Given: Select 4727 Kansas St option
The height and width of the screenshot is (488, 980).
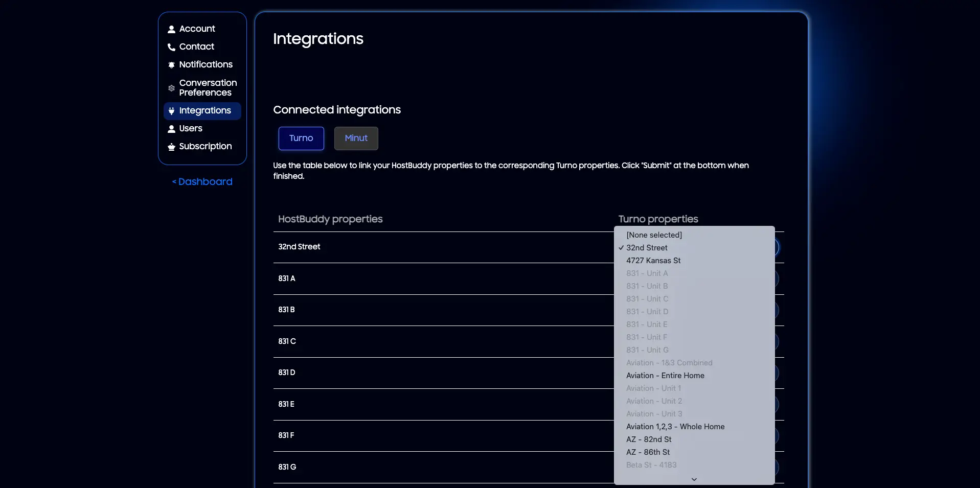Looking at the screenshot, I should pyautogui.click(x=694, y=261).
